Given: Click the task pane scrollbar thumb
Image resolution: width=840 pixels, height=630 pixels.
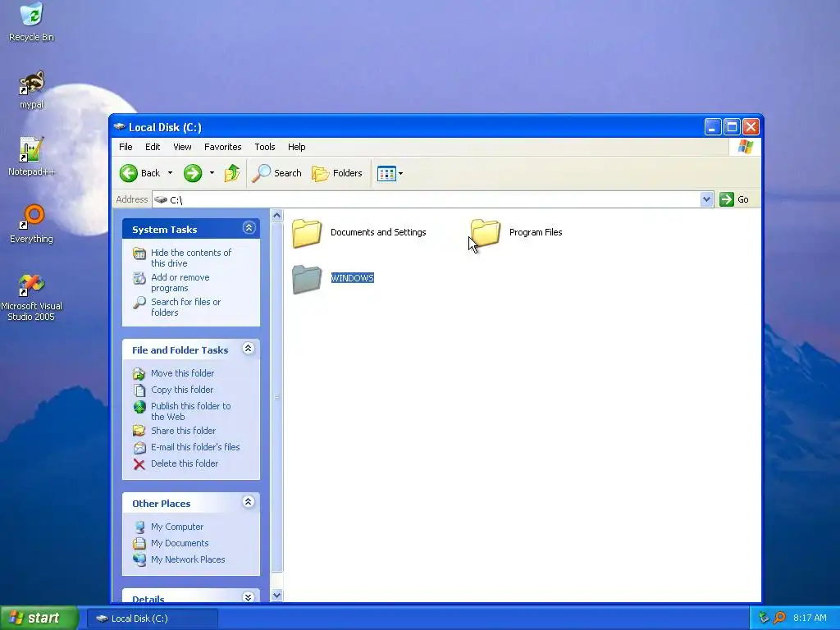Looking at the screenshot, I should click(x=276, y=397).
